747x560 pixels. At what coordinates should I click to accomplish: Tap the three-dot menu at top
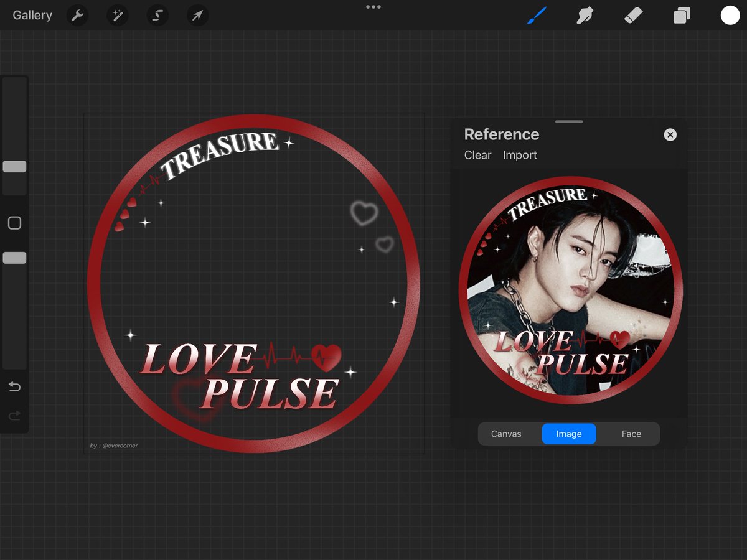tap(374, 7)
